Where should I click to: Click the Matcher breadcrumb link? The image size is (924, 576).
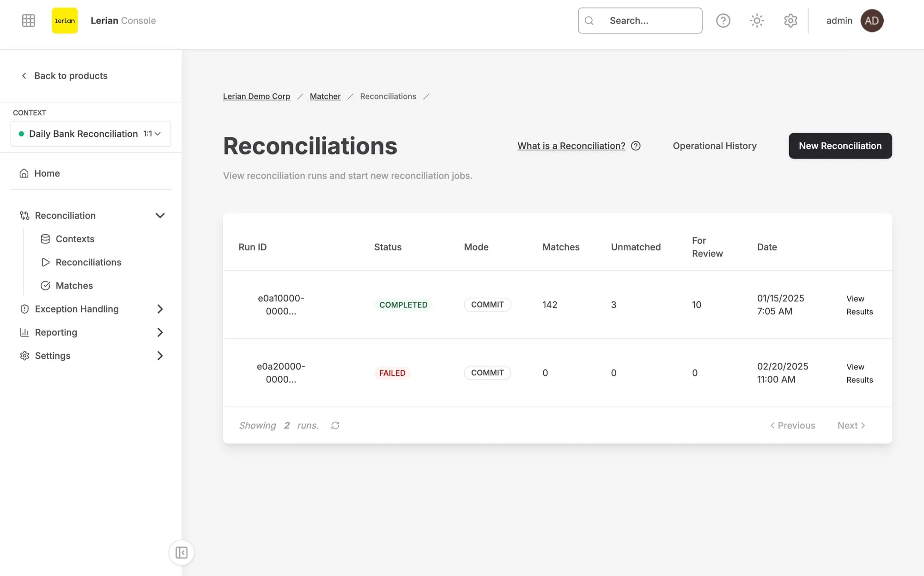coord(325,96)
